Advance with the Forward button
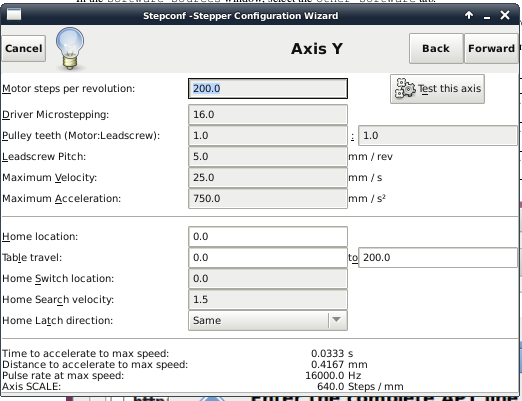 click(x=491, y=48)
